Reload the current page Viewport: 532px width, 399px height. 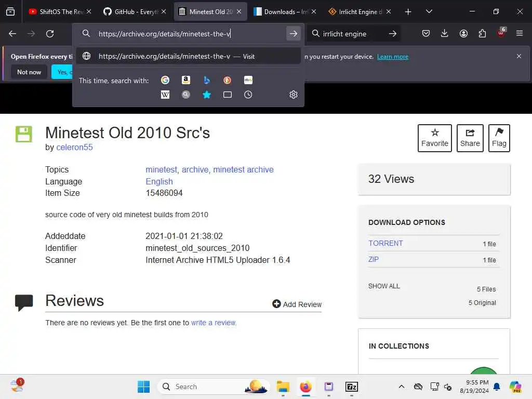(50, 34)
